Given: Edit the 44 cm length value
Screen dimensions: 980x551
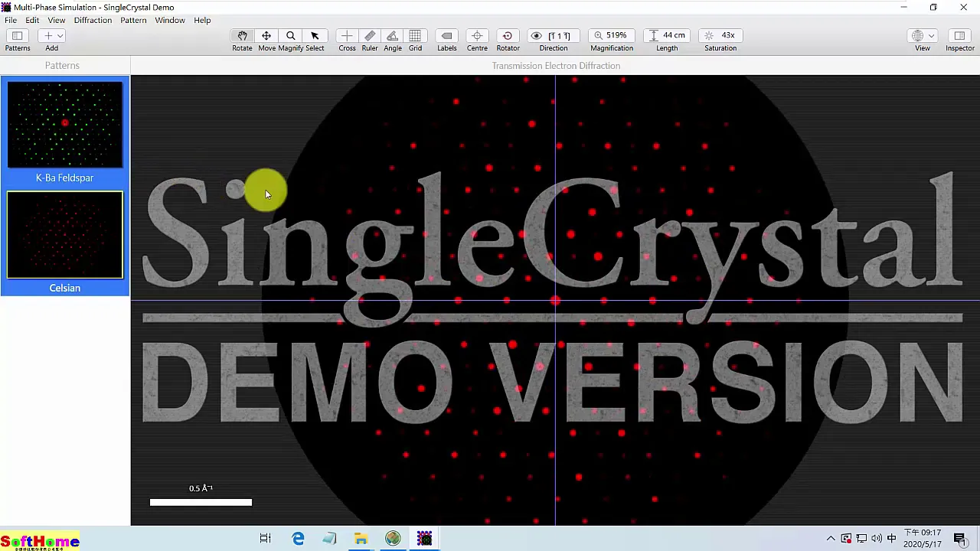Looking at the screenshot, I should [674, 35].
